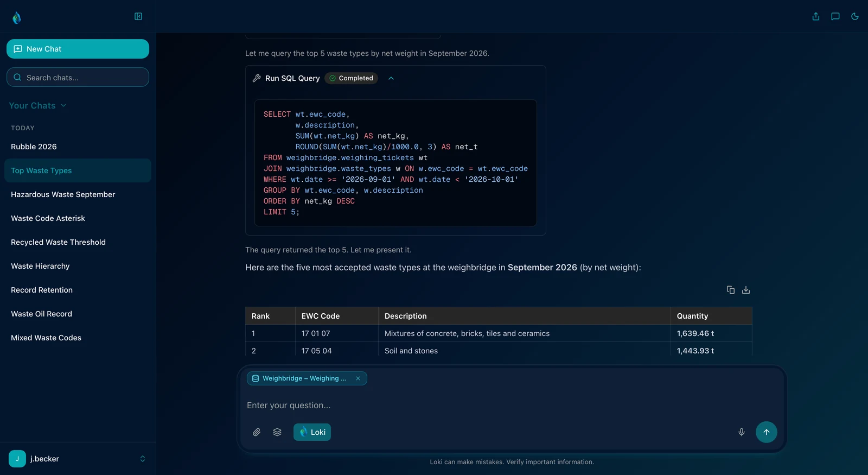Remove the Weighbridge data source chip
Viewport: 868px width, 475px height.
pyautogui.click(x=358, y=378)
